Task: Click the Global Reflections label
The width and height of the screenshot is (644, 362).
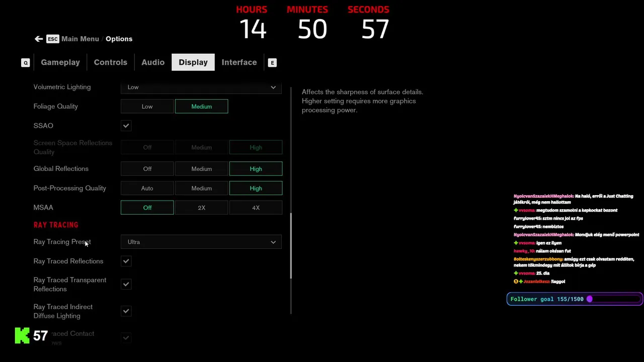Action: pos(61,169)
